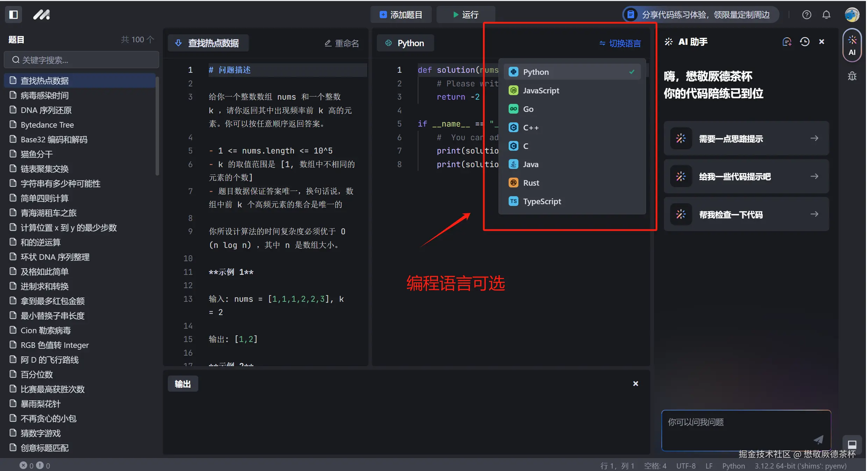Click the Python editor tab
This screenshot has height=471, width=868.
tap(405, 43)
